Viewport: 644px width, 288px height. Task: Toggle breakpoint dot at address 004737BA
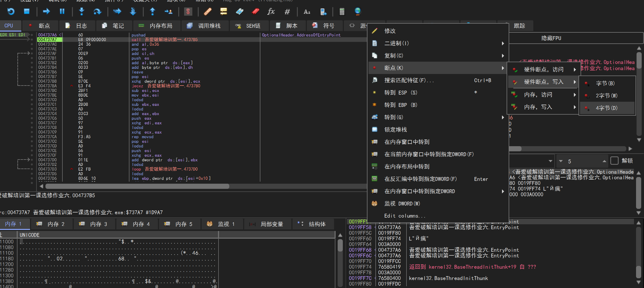tap(32, 86)
